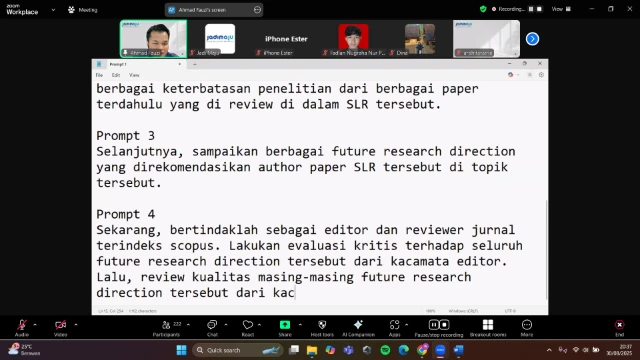
Task: Open File Explorer from the taskbar
Action: (312, 350)
